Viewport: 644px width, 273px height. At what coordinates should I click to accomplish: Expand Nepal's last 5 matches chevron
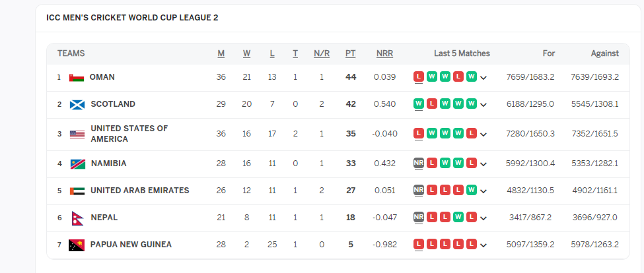tap(483, 218)
